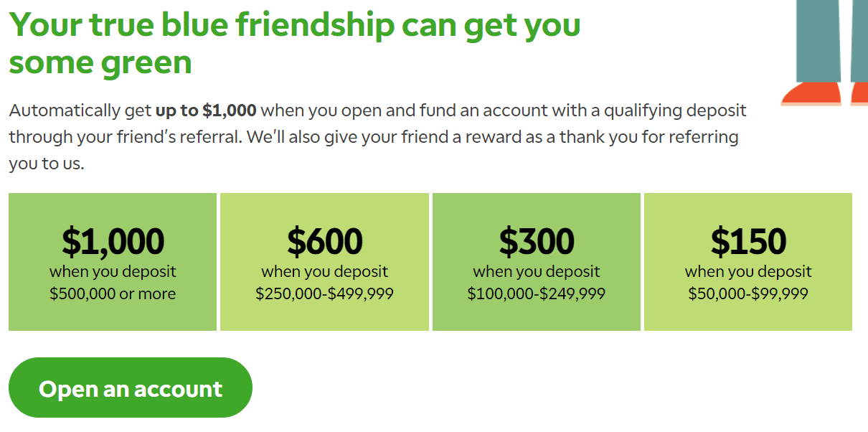The width and height of the screenshot is (868, 432).
Task: Click the "some green" heading line
Action: click(100, 62)
